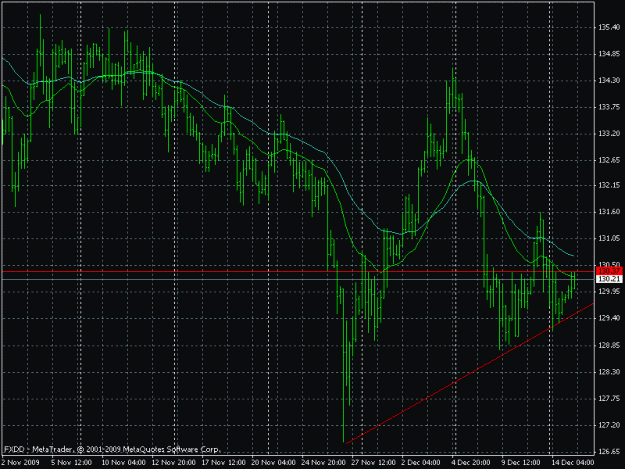Click the 5 Nov 12:00 time label
This screenshot has width=625, height=469.
(71, 462)
